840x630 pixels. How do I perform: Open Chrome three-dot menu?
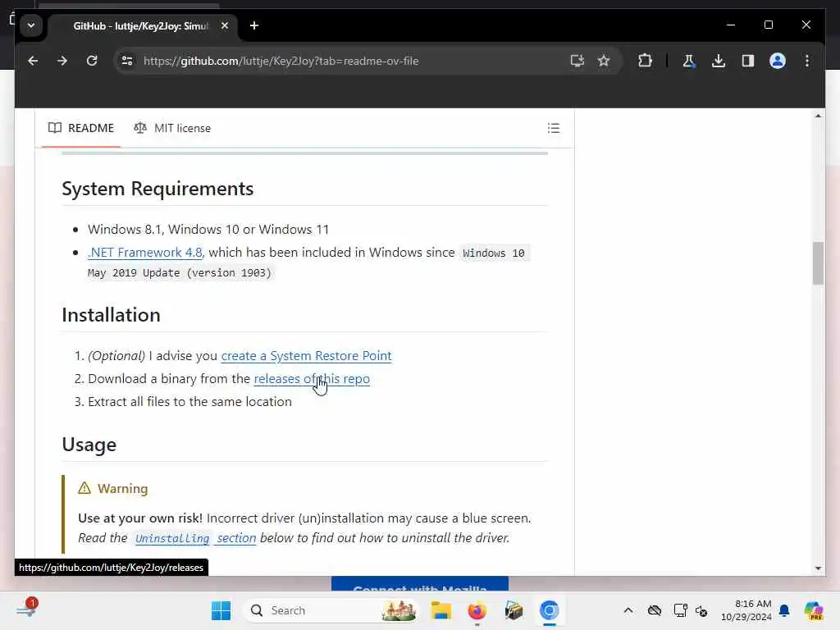tap(807, 61)
